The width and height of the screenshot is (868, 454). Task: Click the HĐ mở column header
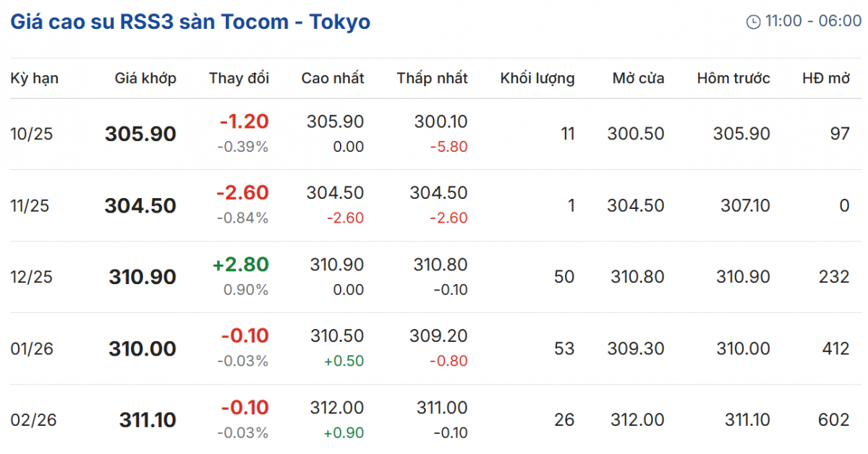(x=825, y=78)
